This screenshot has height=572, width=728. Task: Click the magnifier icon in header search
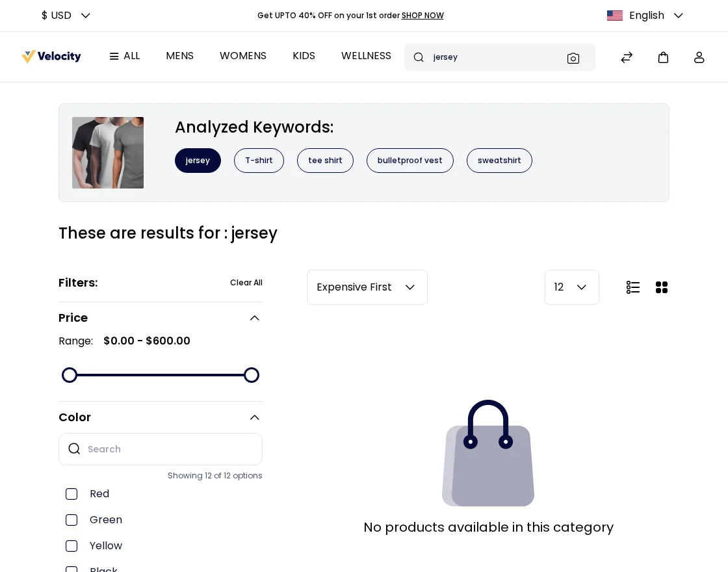click(x=419, y=57)
